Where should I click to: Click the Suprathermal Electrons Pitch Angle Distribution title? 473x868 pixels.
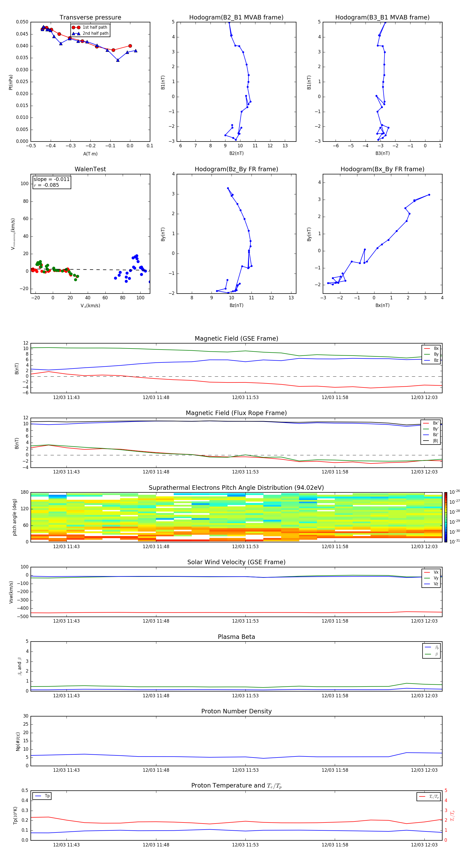pyautogui.click(x=236, y=488)
